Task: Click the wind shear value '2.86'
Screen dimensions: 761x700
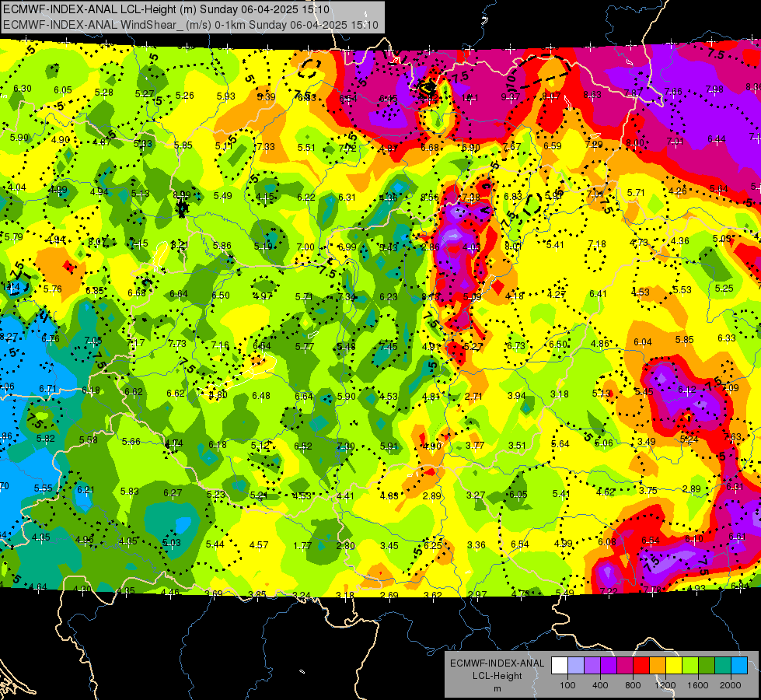Action: tap(431, 247)
